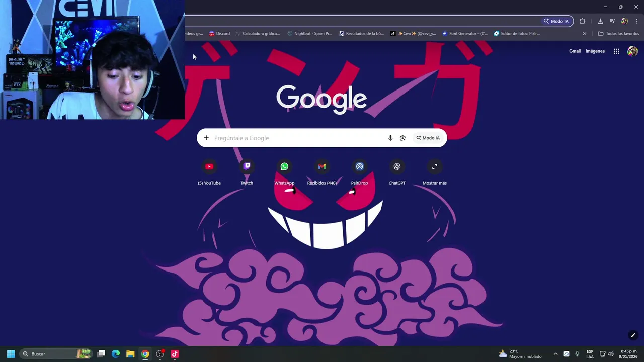Open the Gmail Recibidos (448) shortcut

tap(322, 172)
